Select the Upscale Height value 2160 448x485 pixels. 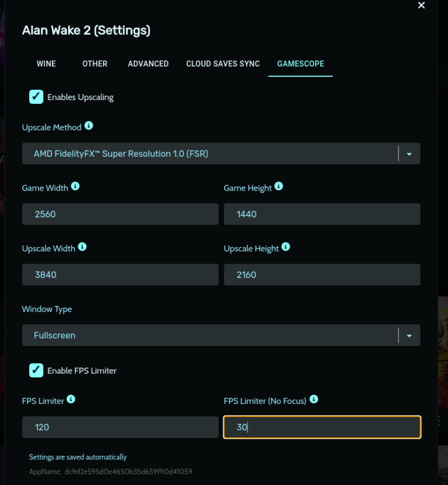click(322, 275)
